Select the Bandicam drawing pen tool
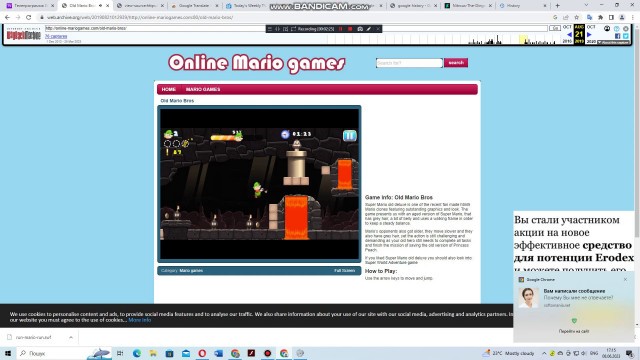The width and height of the screenshot is (640, 360). click(x=369, y=29)
